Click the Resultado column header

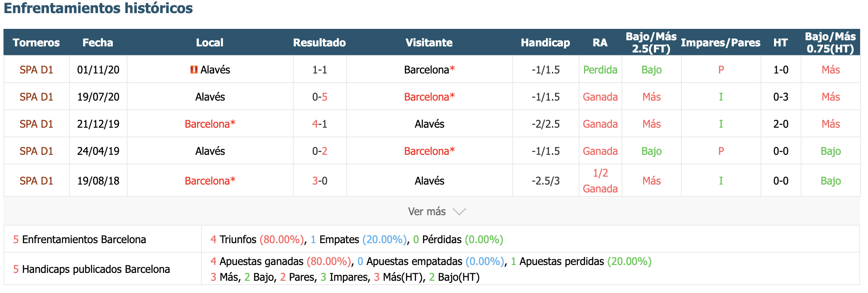pos(319,42)
